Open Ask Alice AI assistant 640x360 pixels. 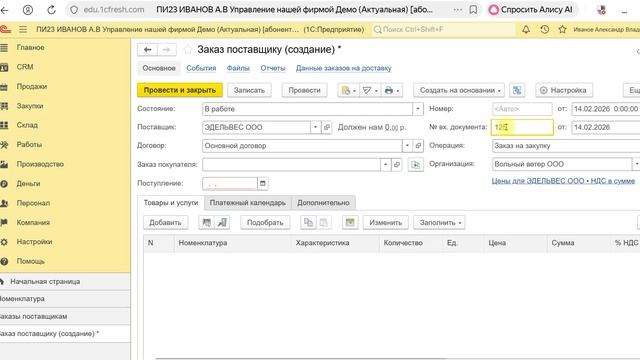point(532,10)
